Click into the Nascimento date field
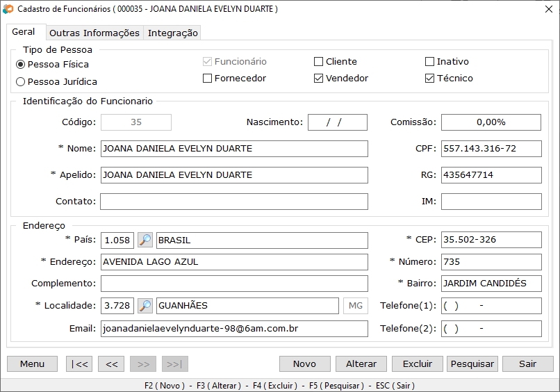This screenshot has height=392, width=560. (x=337, y=122)
